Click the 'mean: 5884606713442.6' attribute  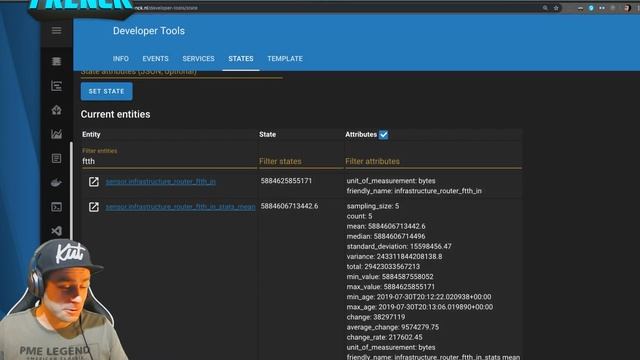pos(386,226)
